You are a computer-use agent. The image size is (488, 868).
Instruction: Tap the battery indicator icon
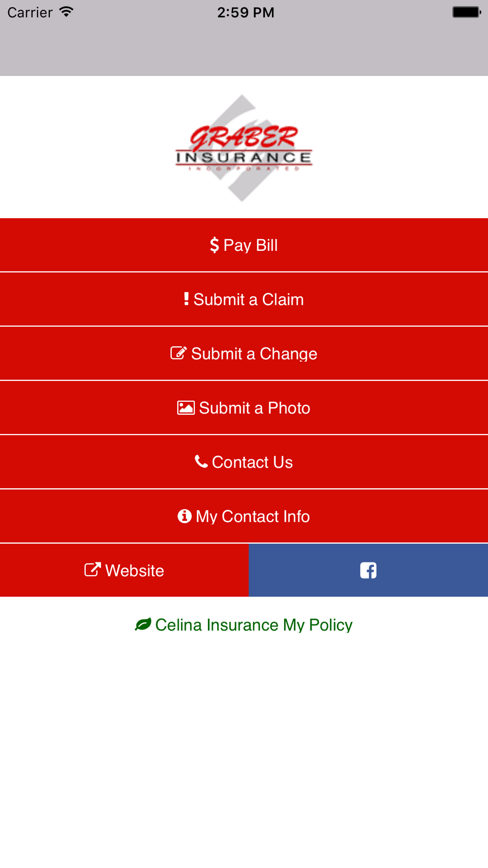[466, 12]
